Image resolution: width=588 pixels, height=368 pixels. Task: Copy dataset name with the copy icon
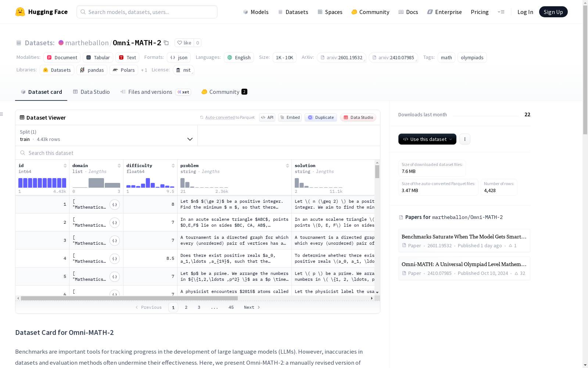point(166,43)
